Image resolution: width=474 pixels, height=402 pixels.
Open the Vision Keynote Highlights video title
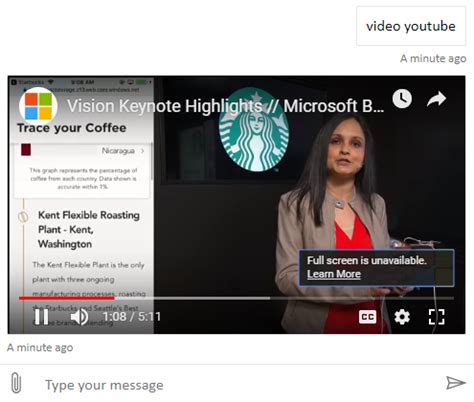click(x=225, y=106)
